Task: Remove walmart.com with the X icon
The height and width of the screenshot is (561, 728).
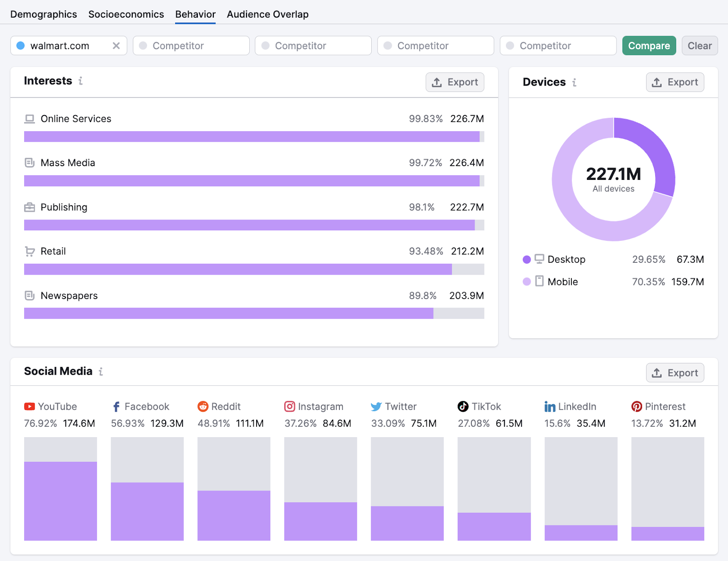Action: pos(116,46)
